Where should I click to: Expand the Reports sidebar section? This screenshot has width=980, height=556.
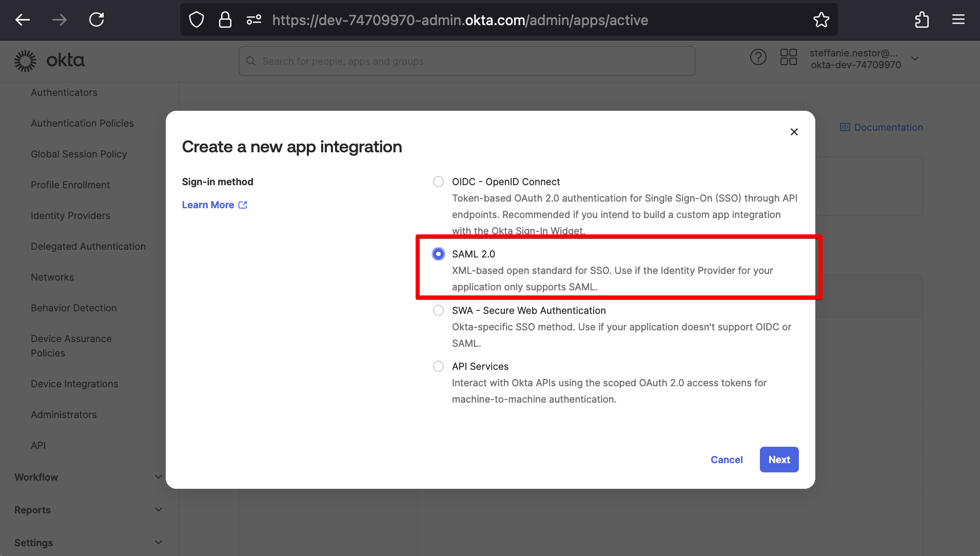88,510
